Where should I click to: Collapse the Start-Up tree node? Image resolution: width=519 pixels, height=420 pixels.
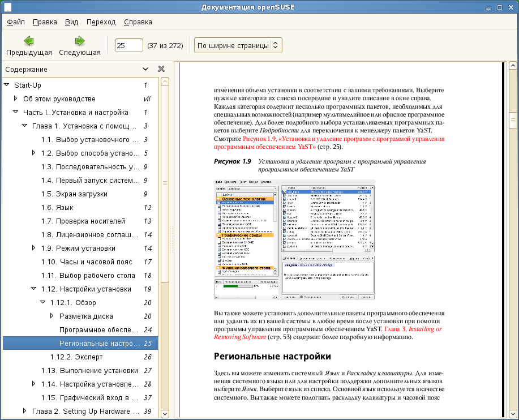click(x=7, y=85)
